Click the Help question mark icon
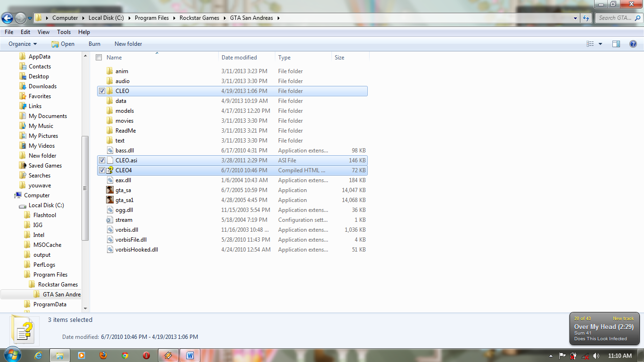The width and height of the screenshot is (644, 362). pos(633,44)
